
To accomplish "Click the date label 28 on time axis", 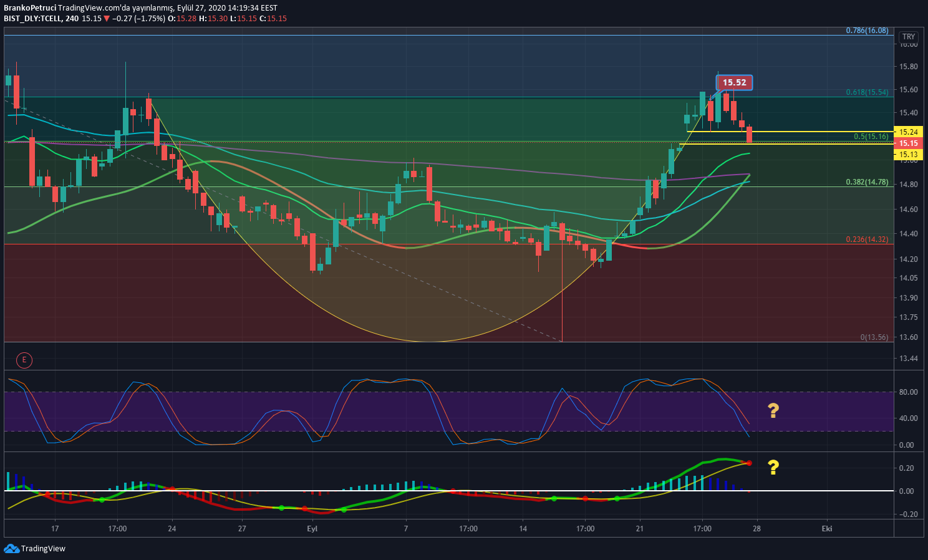I will tap(756, 529).
